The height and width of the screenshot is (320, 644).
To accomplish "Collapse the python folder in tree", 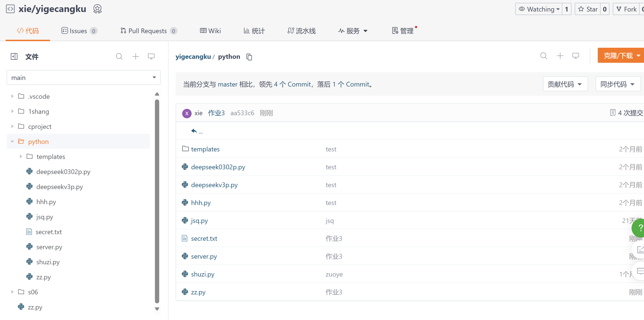I will click(x=12, y=142).
